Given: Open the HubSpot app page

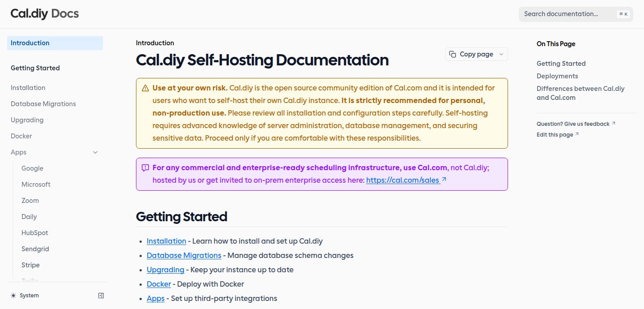Looking at the screenshot, I should 35,233.
